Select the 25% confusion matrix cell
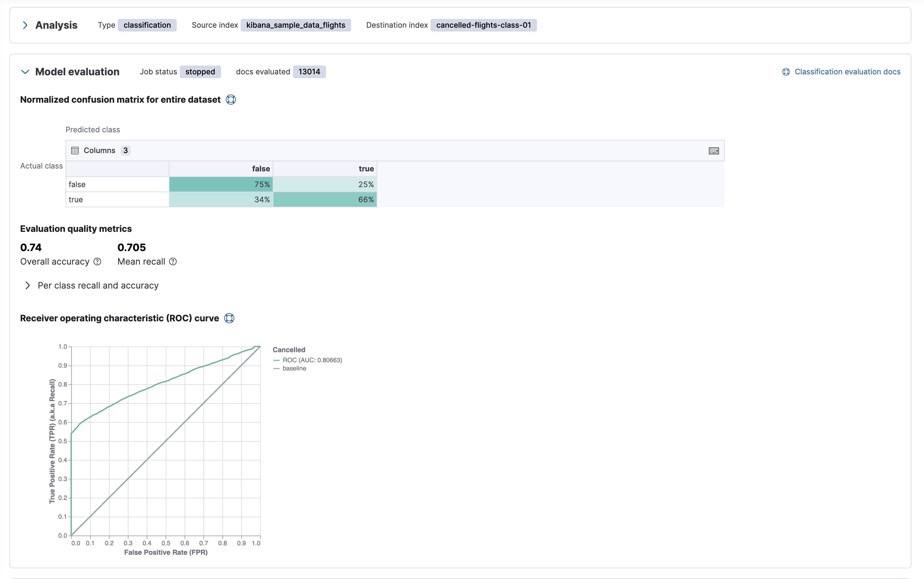This screenshot has height=579, width=924. click(325, 184)
